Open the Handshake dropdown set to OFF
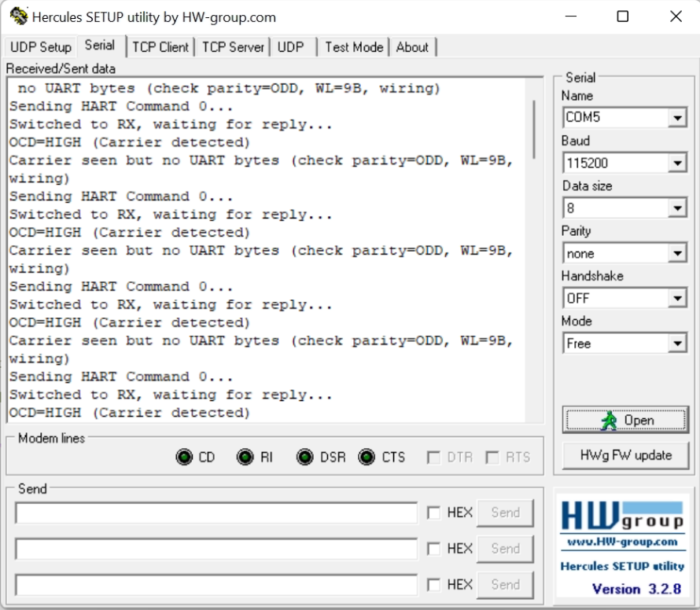Image resolution: width=700 pixels, height=610 pixels. click(x=677, y=298)
